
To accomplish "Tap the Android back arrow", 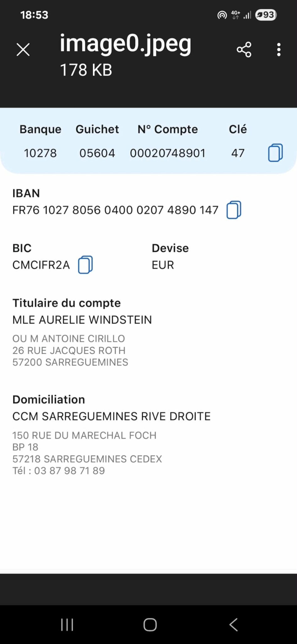I will tap(233, 625).
